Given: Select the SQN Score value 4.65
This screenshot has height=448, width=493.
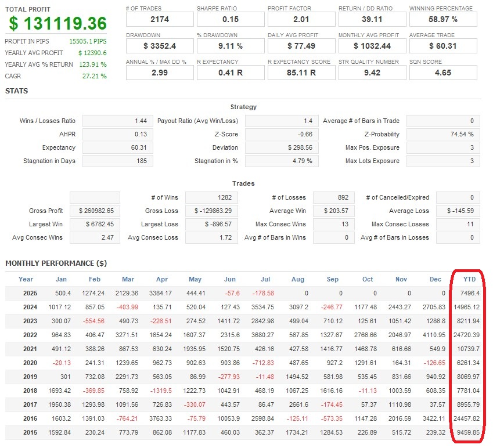Looking at the screenshot, I should (443, 73).
